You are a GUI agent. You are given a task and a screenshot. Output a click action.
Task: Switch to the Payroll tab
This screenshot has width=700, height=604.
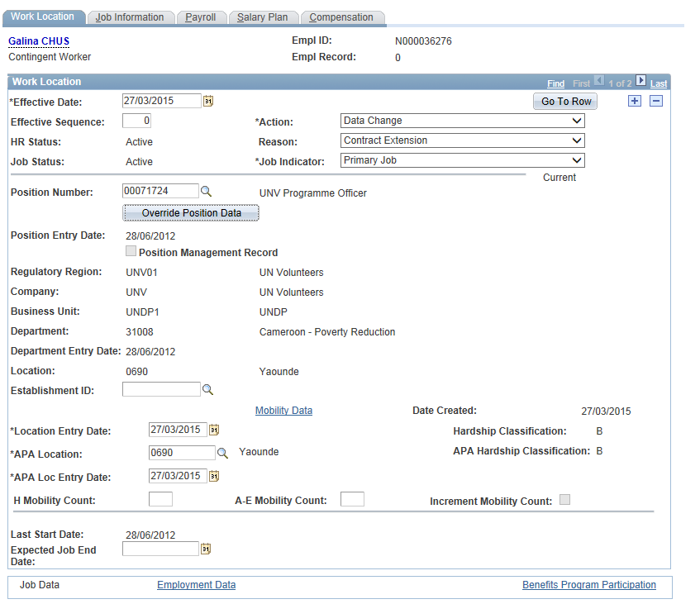coord(201,17)
